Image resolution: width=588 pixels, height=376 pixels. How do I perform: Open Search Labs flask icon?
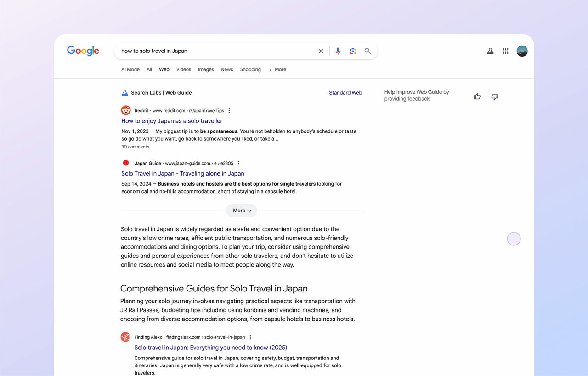tap(490, 51)
